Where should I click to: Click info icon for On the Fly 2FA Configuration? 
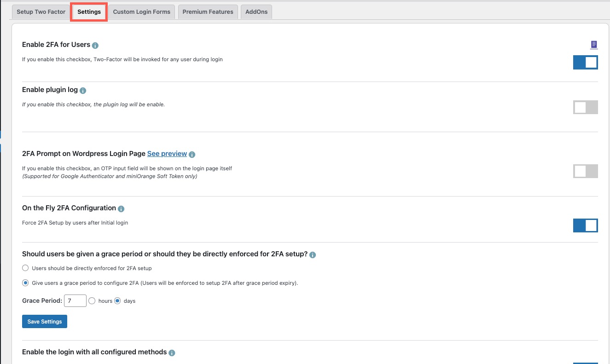121,209
